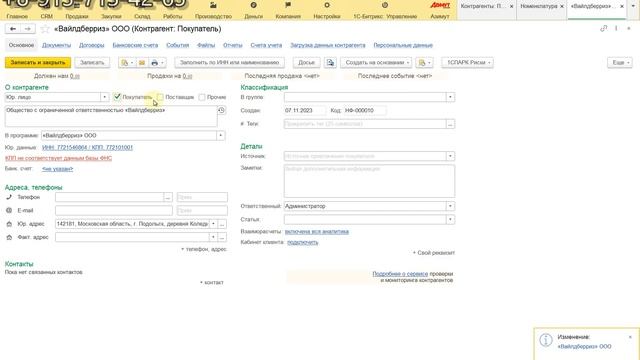Click ellipsis button of Телефон field
Image resolution: width=640 pixels, height=360 pixels.
click(x=168, y=197)
